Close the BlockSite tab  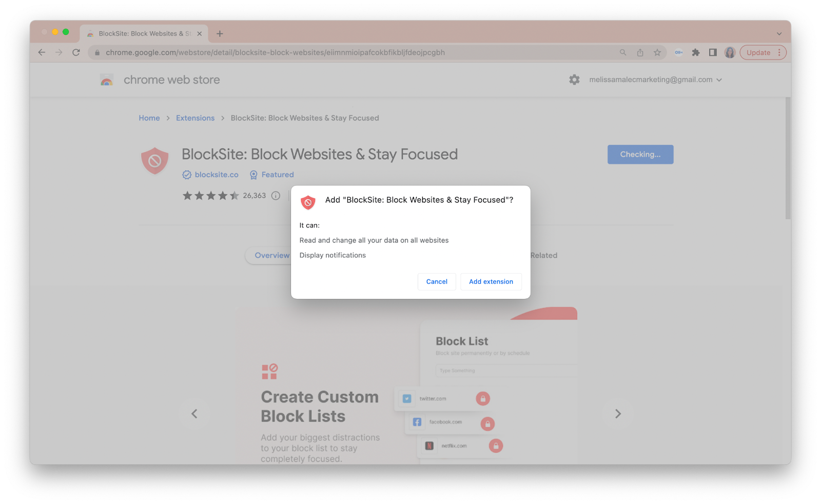point(200,34)
